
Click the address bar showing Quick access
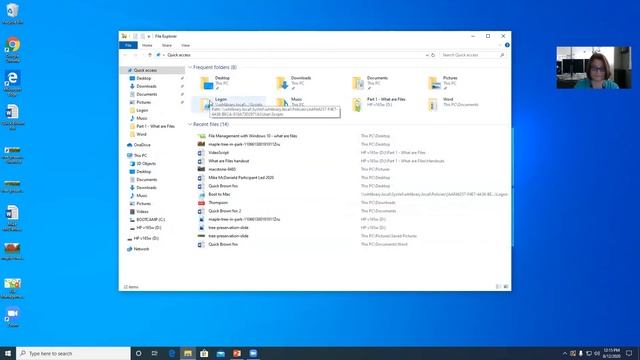[x=292, y=55]
